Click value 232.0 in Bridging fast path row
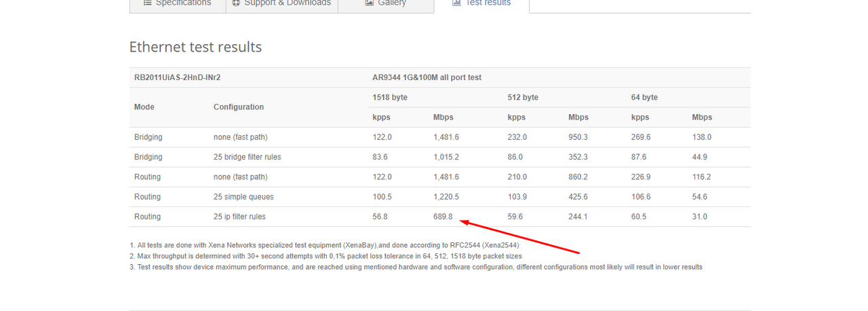Viewport: 868px width, 311px height. coord(517,137)
